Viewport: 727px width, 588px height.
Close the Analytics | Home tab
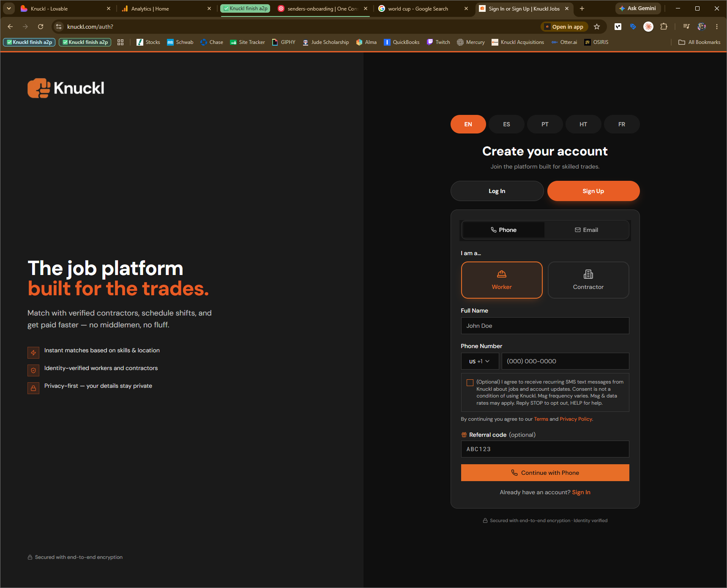tap(209, 8)
